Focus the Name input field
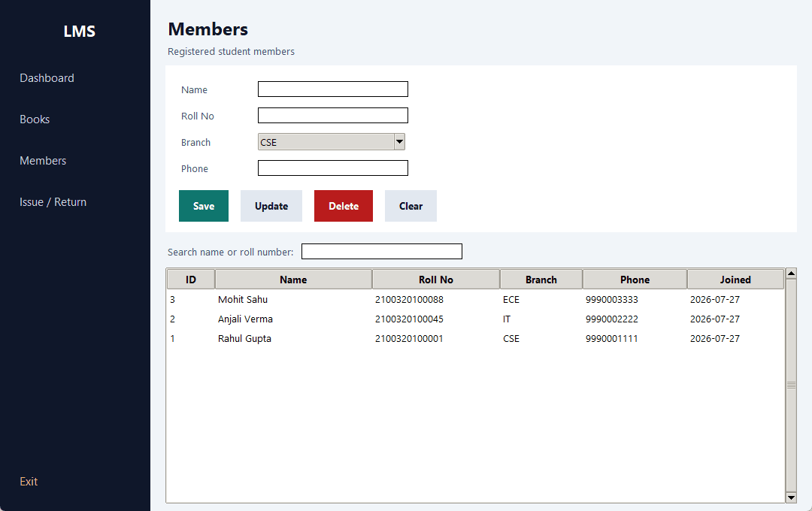The width and height of the screenshot is (812, 511). pos(333,89)
